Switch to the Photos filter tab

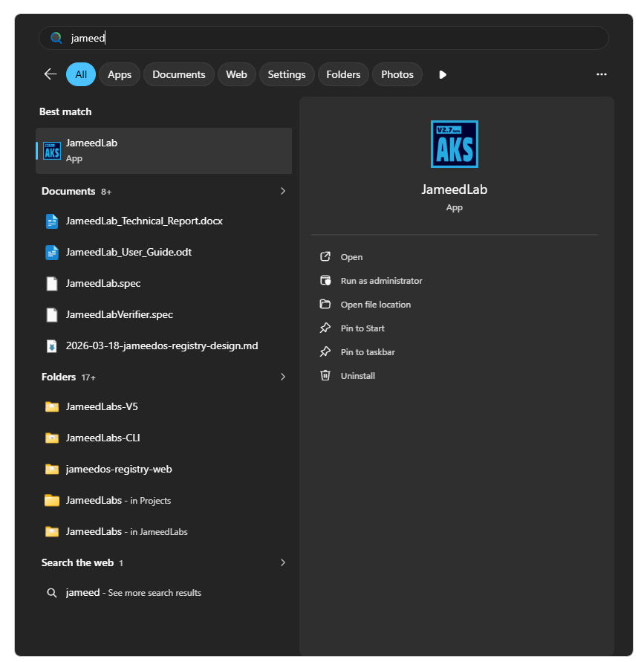coord(397,74)
